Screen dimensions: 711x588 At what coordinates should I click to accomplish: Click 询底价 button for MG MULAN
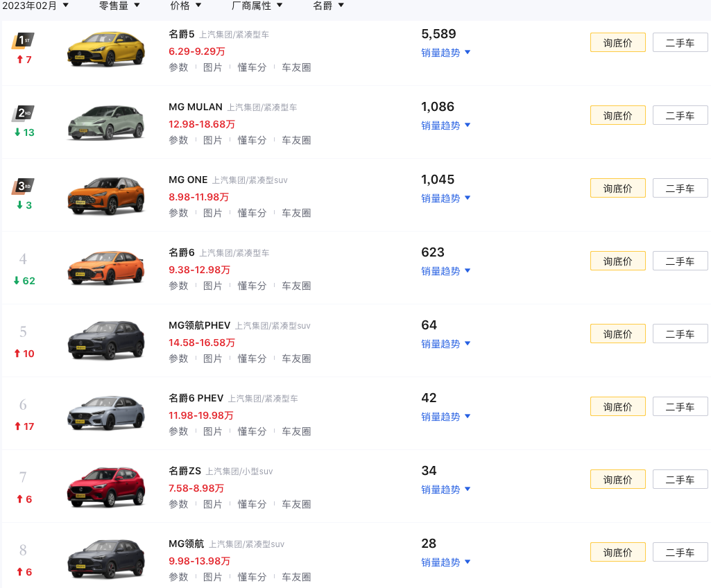point(617,116)
